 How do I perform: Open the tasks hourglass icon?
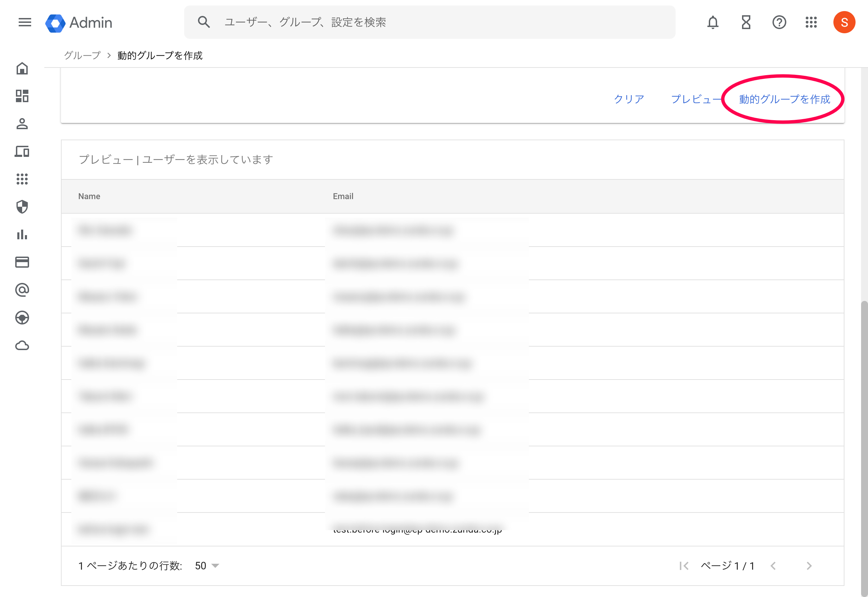(746, 23)
